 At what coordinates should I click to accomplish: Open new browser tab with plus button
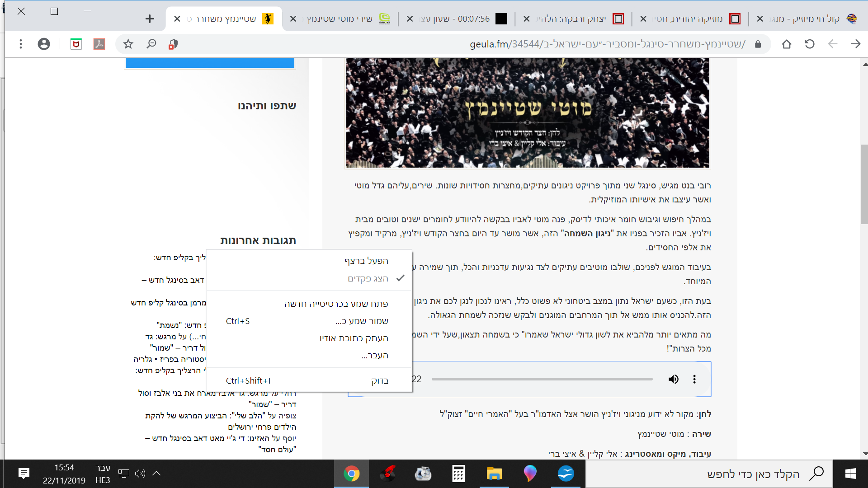tap(150, 19)
